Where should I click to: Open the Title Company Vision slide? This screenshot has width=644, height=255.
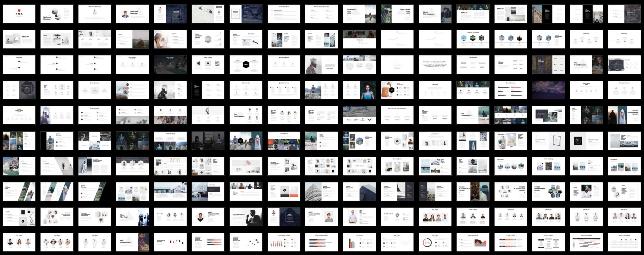pyautogui.click(x=208, y=39)
